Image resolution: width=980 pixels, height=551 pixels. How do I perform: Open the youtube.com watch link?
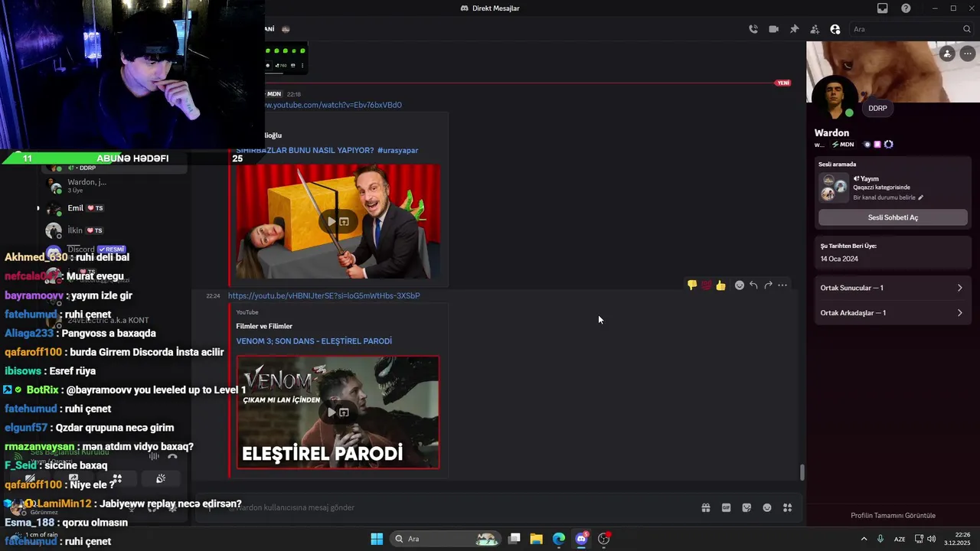pos(333,105)
